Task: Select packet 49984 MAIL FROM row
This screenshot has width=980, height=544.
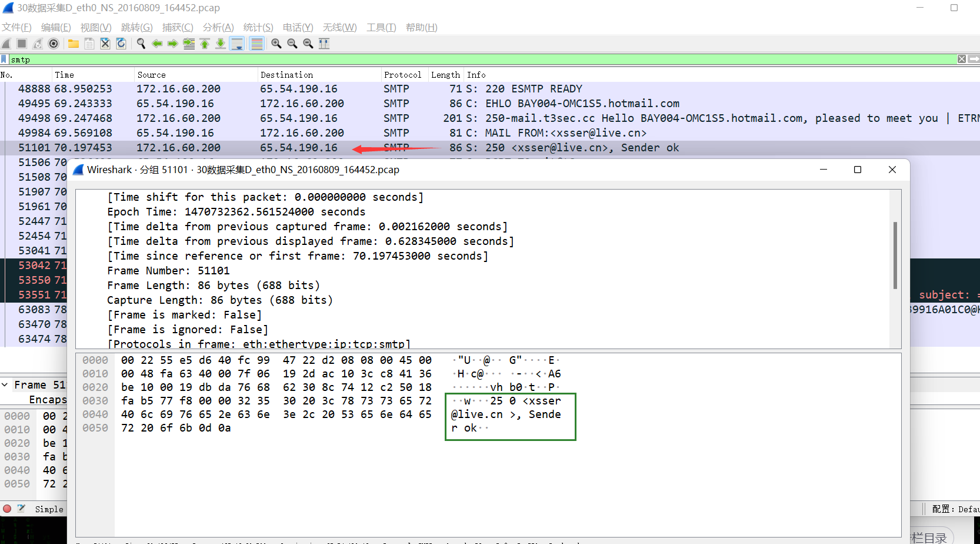Action: click(x=490, y=133)
